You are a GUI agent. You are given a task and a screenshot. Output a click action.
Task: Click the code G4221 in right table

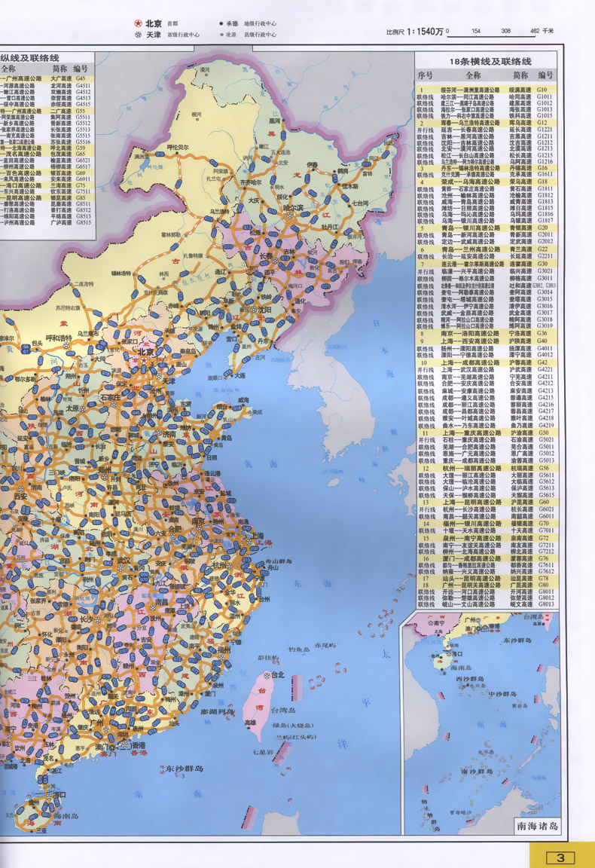[545, 369]
